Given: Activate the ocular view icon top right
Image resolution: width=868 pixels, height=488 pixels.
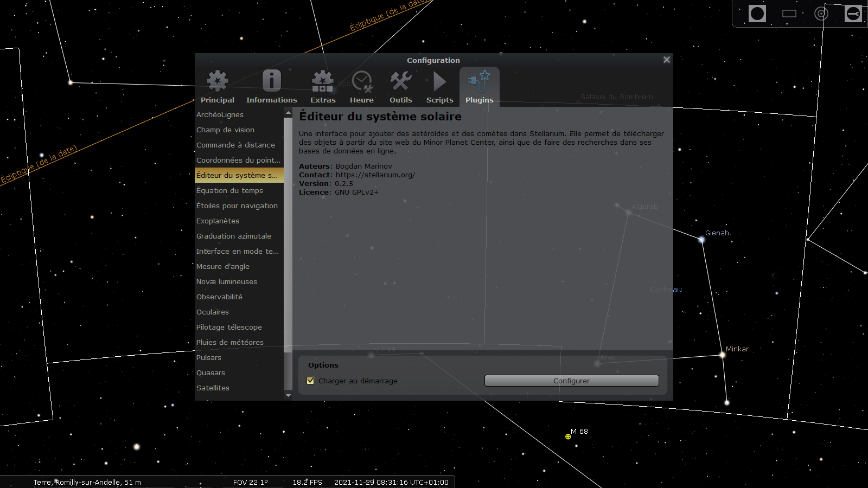Looking at the screenshot, I should coord(757,14).
